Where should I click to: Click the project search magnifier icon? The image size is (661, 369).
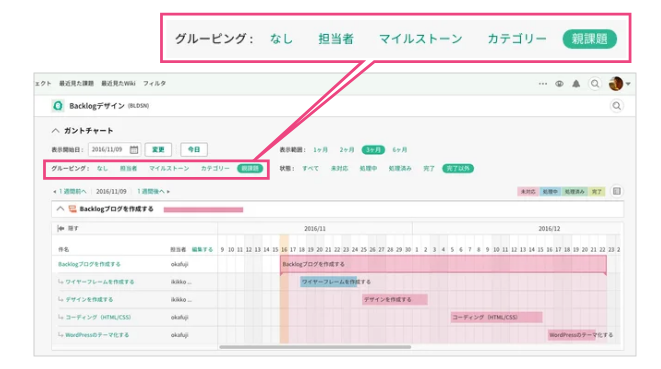(x=617, y=106)
